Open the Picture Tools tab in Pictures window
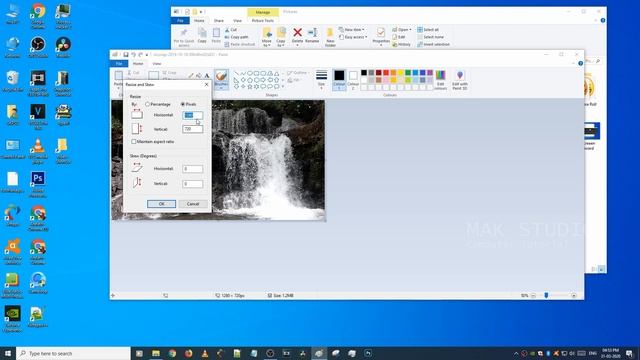 (x=262, y=20)
